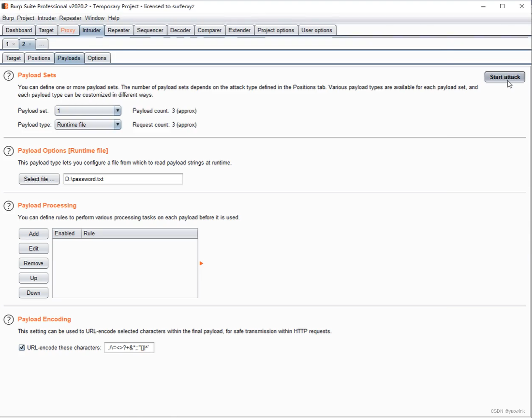Click the Payload count: 3 (approx) text

[x=164, y=111]
